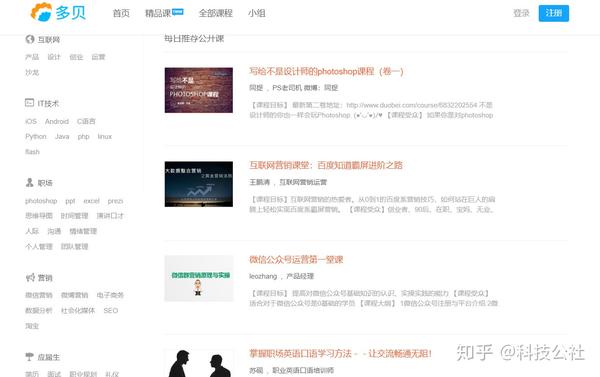Click the person icon beside 职场
Image resolution: width=600 pixels, height=377 pixels.
pyautogui.click(x=29, y=183)
